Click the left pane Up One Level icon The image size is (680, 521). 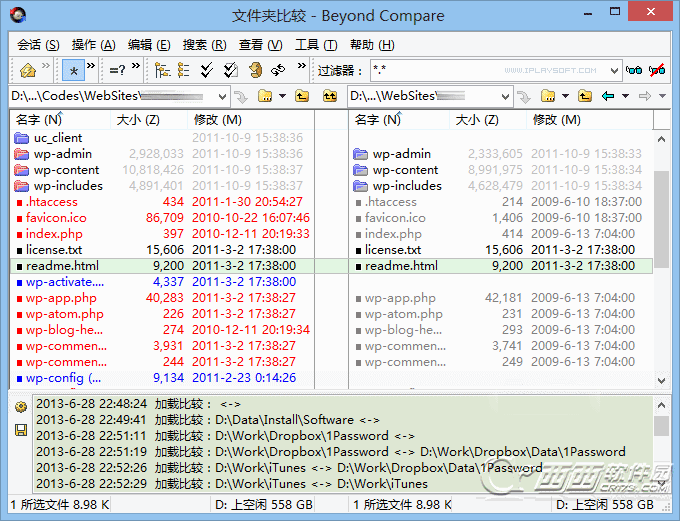click(302, 96)
